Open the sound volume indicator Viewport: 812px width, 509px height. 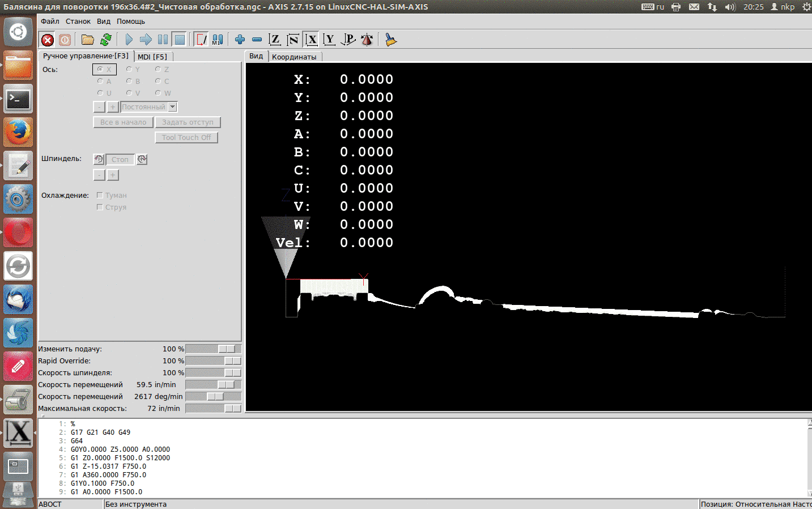pos(730,7)
